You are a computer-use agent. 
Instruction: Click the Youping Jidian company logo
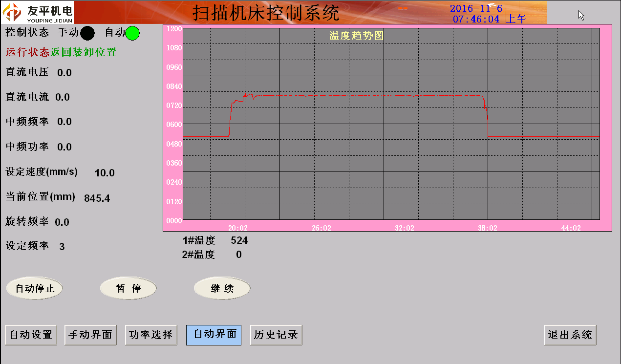37,12
